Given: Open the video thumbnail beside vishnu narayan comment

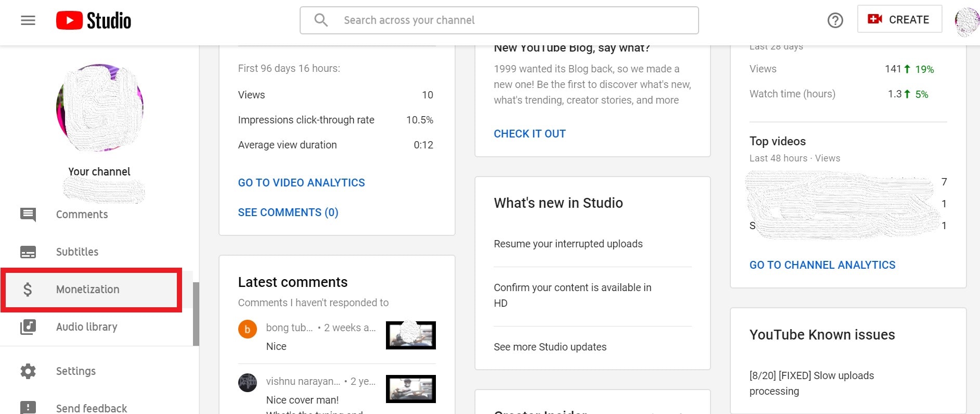Looking at the screenshot, I should pyautogui.click(x=411, y=389).
